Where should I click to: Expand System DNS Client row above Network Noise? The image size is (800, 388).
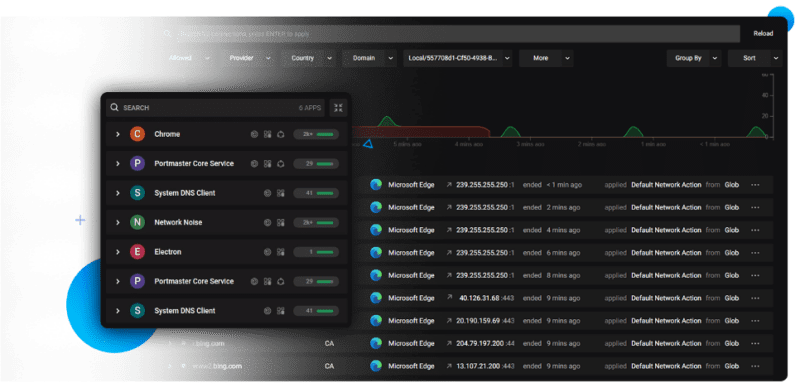[x=117, y=193]
